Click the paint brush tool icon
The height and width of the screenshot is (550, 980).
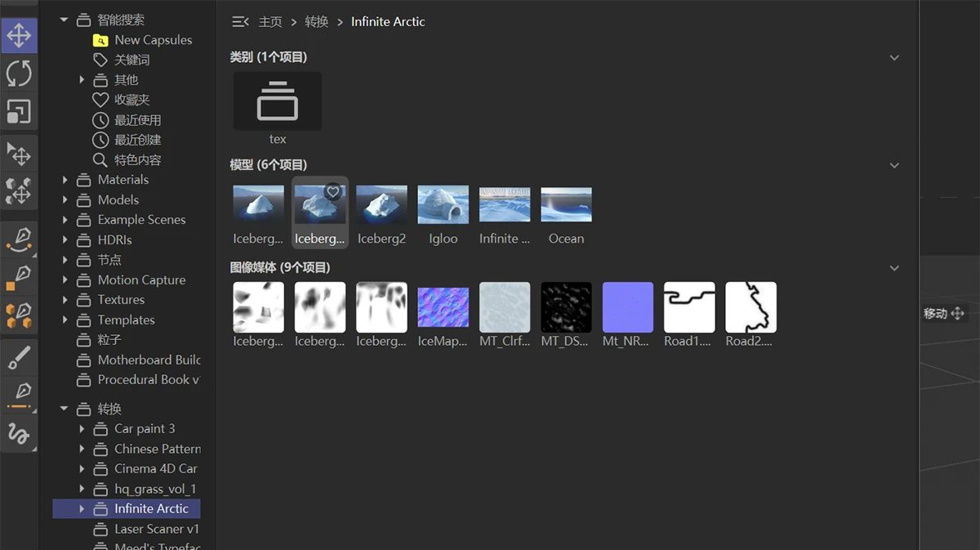pos(19,356)
